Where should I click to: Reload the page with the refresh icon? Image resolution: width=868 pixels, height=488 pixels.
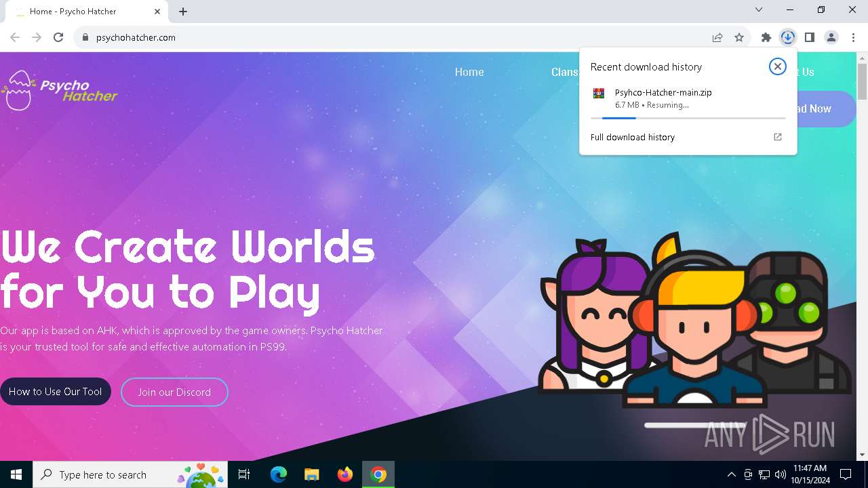(x=58, y=37)
